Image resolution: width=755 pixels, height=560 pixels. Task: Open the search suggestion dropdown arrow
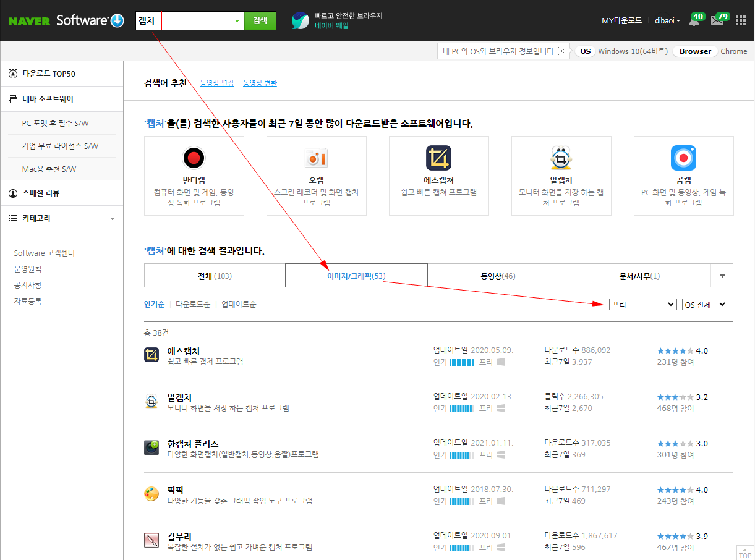(x=237, y=20)
